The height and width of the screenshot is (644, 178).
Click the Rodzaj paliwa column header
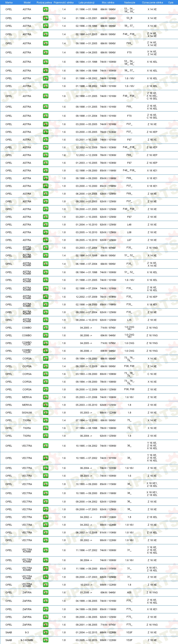tap(44, 2)
